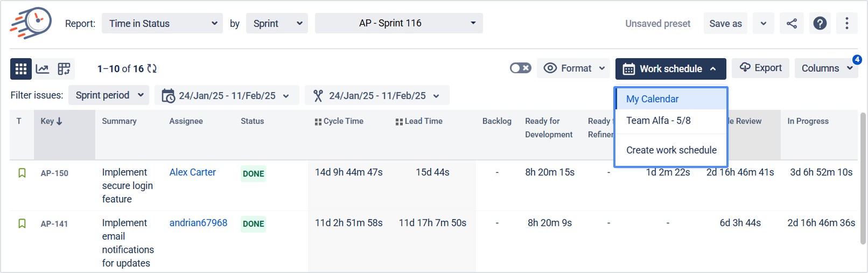Click the Export button
The width and height of the screenshot is (868, 273).
pyautogui.click(x=760, y=68)
